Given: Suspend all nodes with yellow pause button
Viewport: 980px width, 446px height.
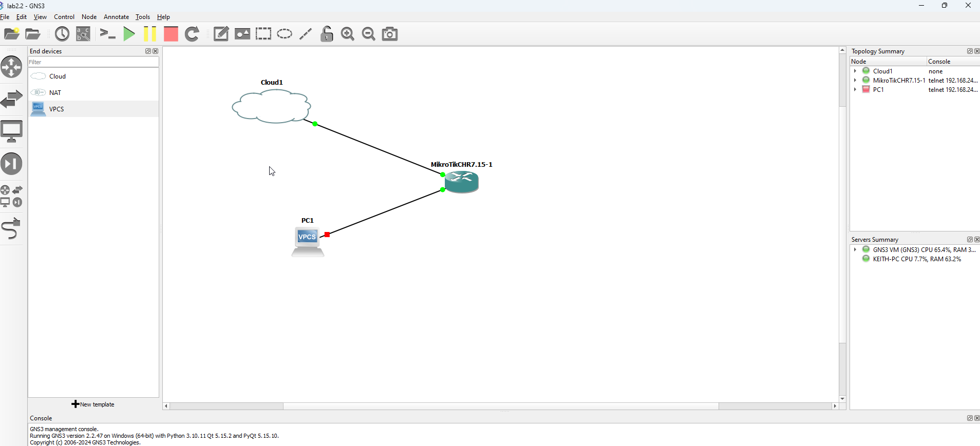Looking at the screenshot, I should 149,34.
